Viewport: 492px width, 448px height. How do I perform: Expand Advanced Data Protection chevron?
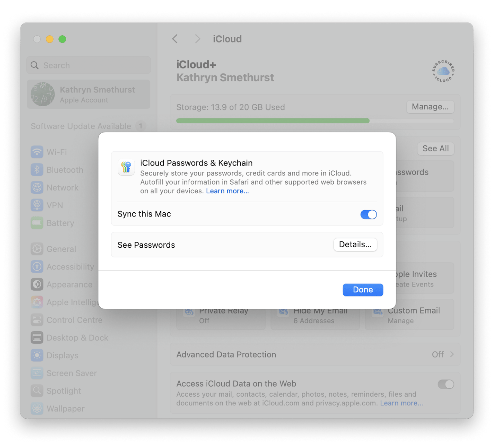point(452,354)
